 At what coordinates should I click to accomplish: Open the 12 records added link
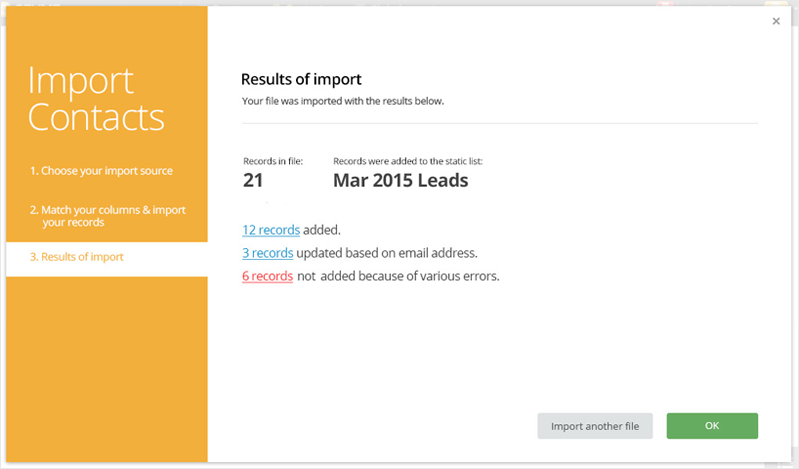pyautogui.click(x=271, y=230)
